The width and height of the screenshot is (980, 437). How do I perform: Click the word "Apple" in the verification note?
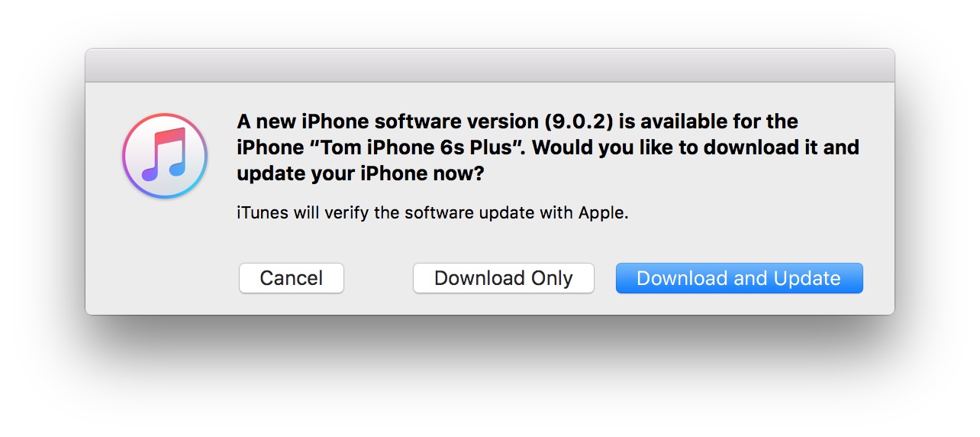[x=603, y=213]
